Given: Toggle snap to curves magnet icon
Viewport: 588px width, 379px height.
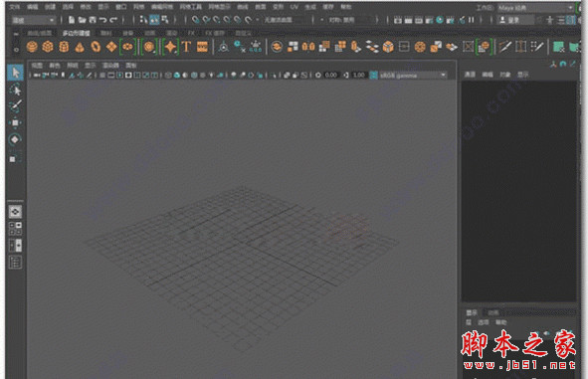Looking at the screenshot, I should [206, 20].
